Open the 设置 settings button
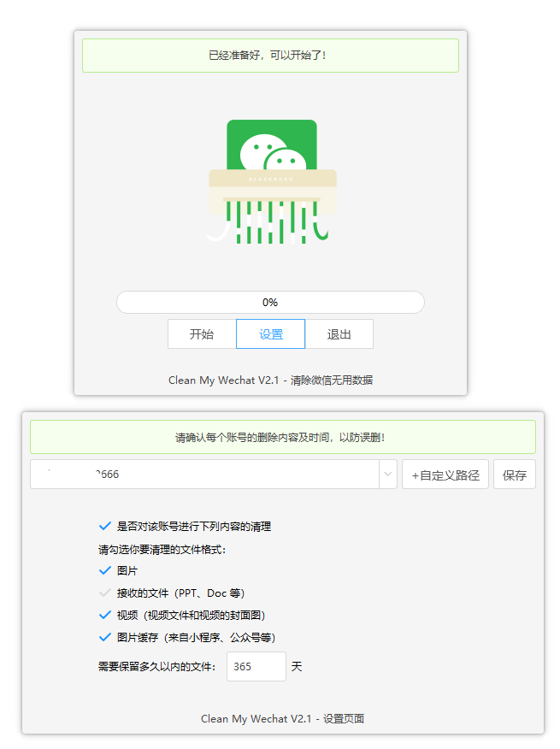 (x=270, y=334)
